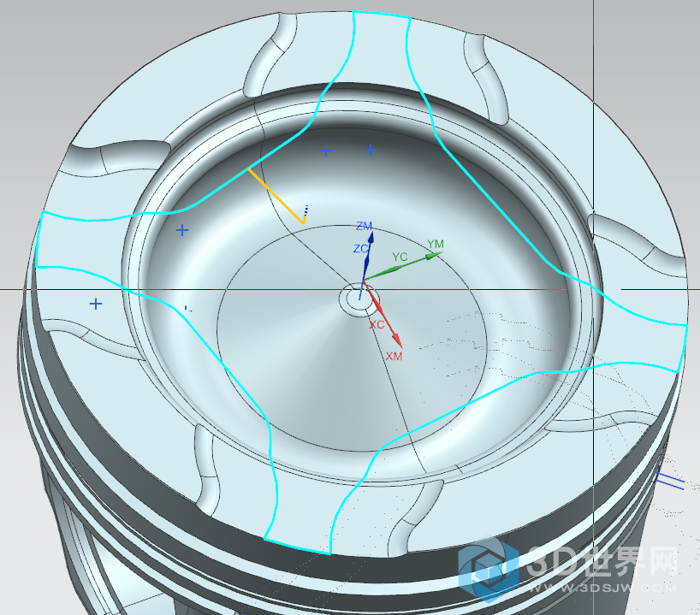Select the small center circle at the cone tip
Image resolution: width=700 pixels, height=615 pixels.
pyautogui.click(x=359, y=299)
